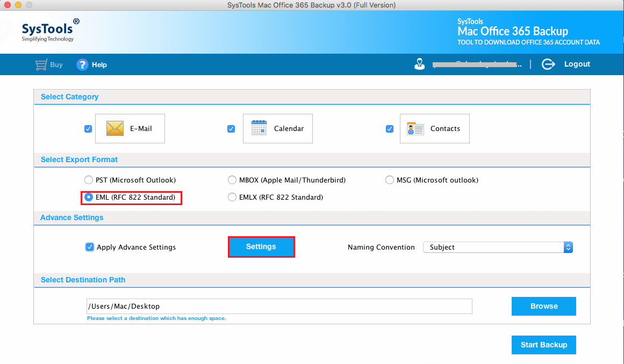Click the E-Mail envelope icon
The width and height of the screenshot is (624, 364).
115,128
